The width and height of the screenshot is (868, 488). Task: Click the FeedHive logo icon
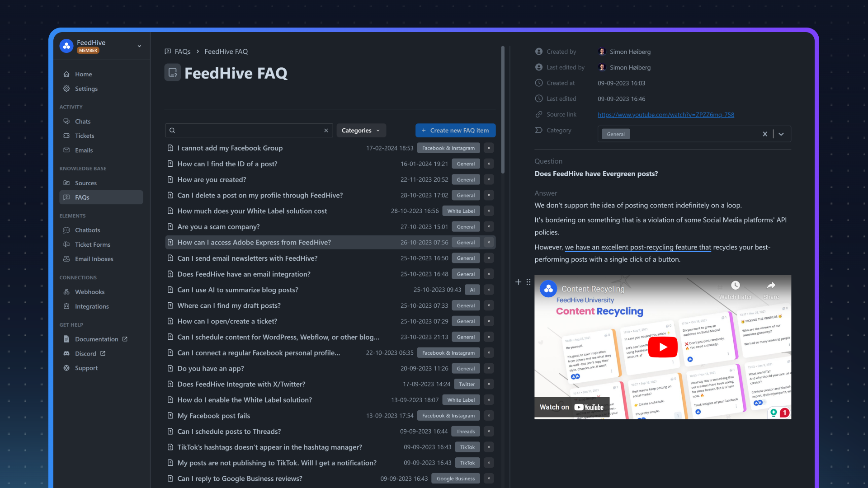(66, 46)
